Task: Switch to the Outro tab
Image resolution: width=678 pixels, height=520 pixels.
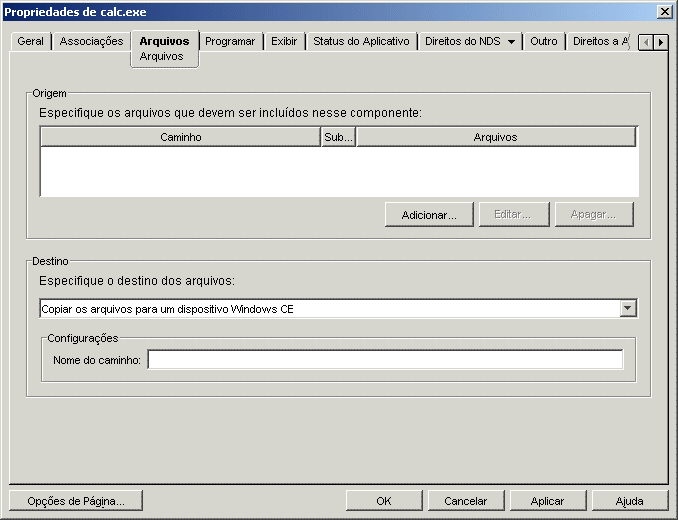Action: pos(544,41)
